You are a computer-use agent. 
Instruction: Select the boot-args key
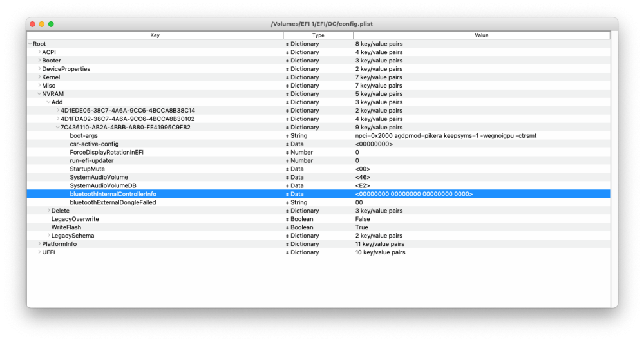[x=84, y=135]
